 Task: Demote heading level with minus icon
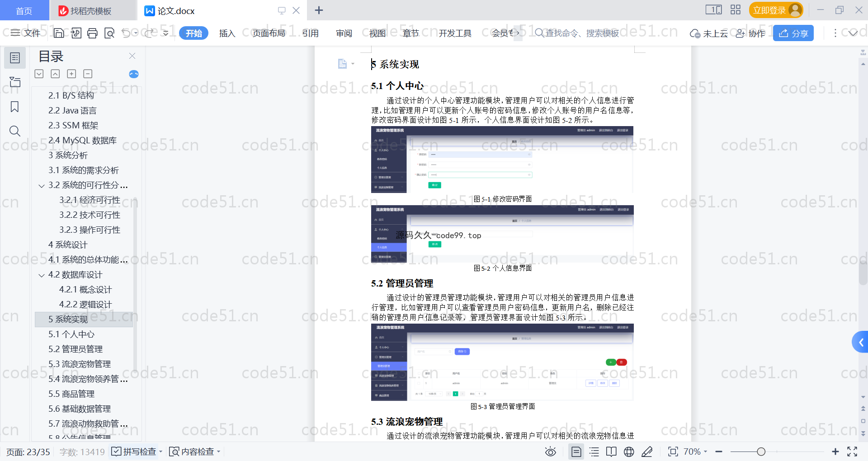pyautogui.click(x=88, y=74)
